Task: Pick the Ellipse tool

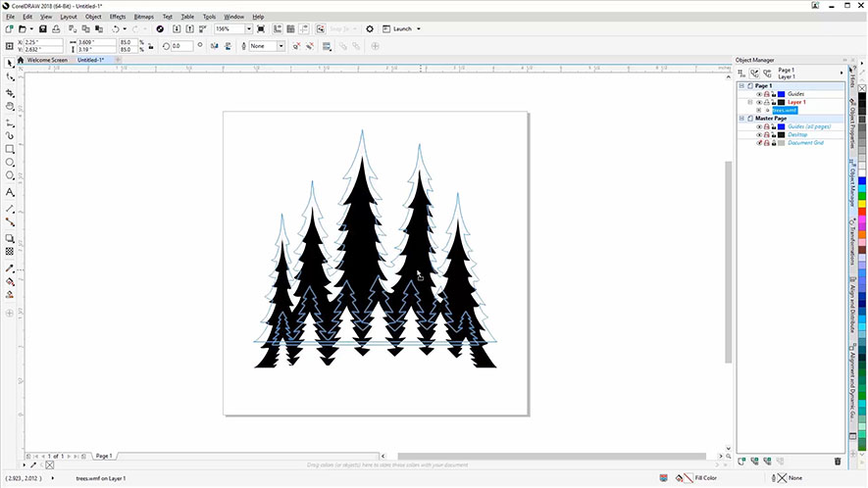Action: [10, 163]
